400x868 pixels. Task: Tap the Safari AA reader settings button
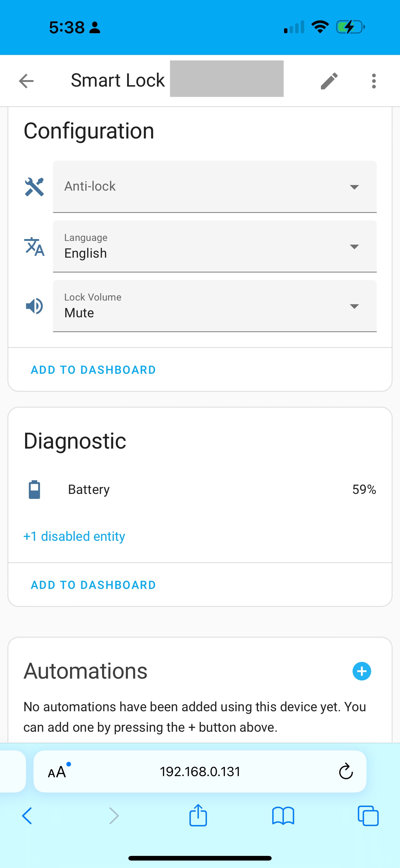(x=57, y=772)
